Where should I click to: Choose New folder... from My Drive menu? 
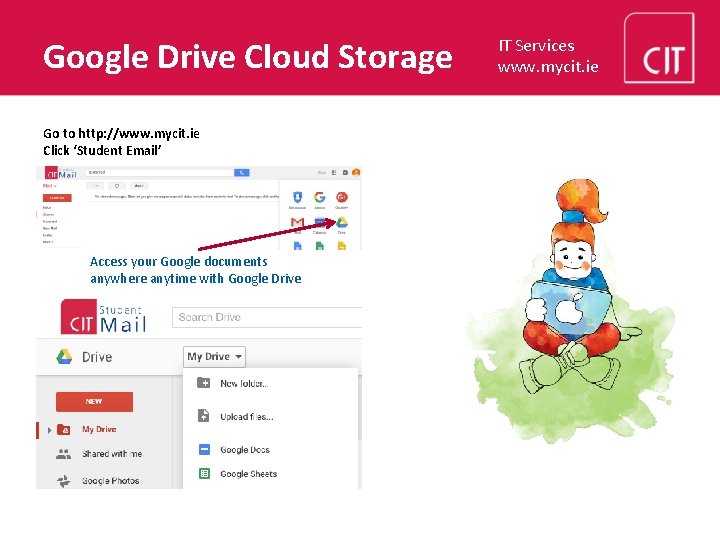point(244,383)
